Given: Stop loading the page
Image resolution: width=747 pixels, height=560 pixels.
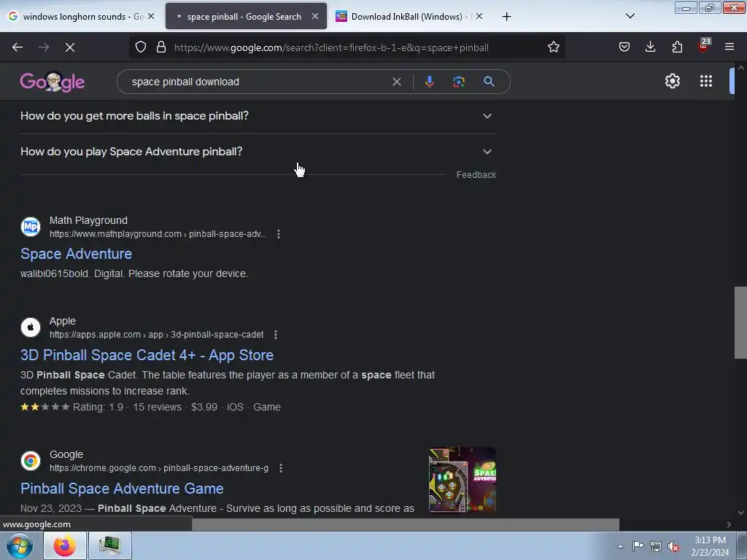Looking at the screenshot, I should 70,47.
